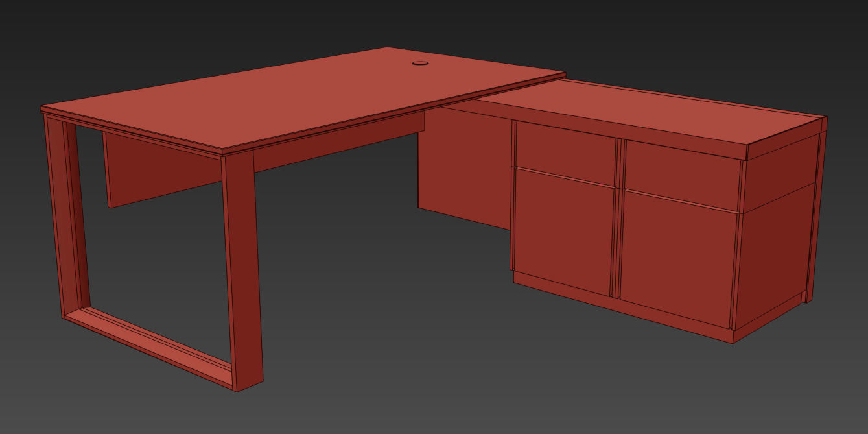Pick the desk's front vertical leg
The width and height of the screenshot is (868, 434).
coord(242,271)
